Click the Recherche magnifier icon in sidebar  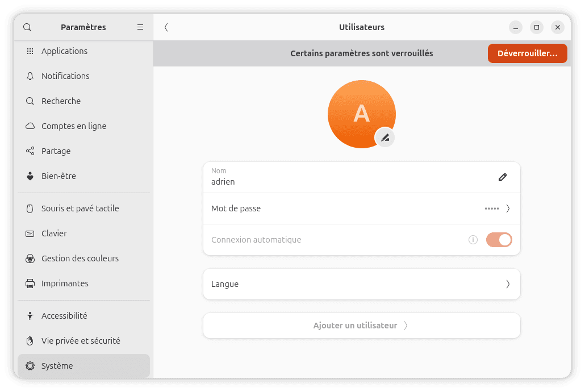click(30, 101)
